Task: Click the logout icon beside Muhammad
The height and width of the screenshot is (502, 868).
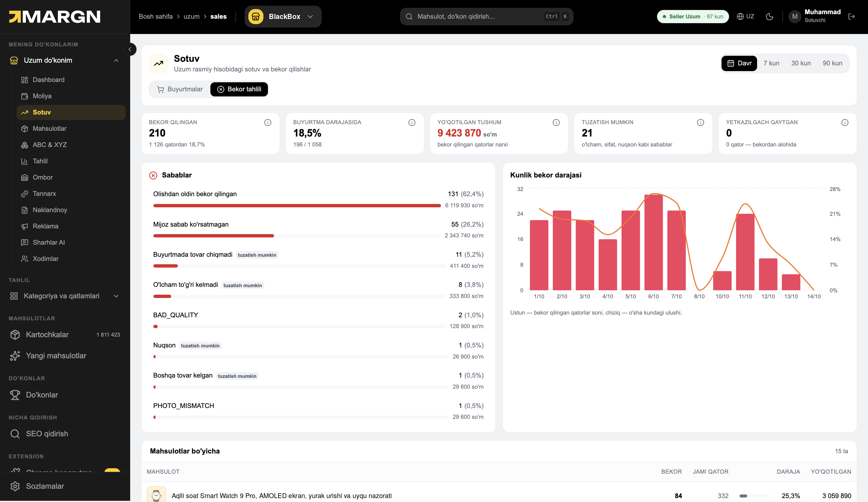Action: [851, 17]
